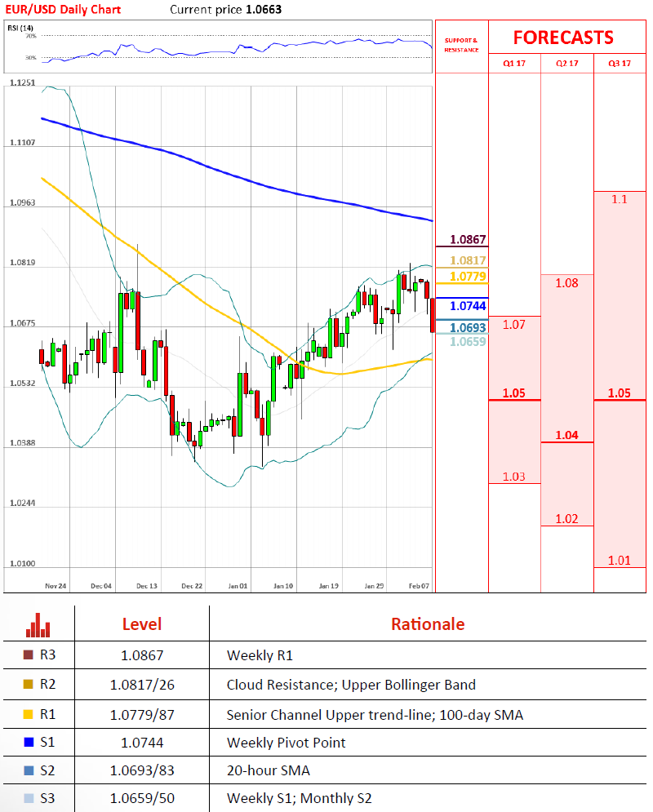Screen dimensions: 653x812
Task: Click the FORECASTS header
Action: click(563, 38)
